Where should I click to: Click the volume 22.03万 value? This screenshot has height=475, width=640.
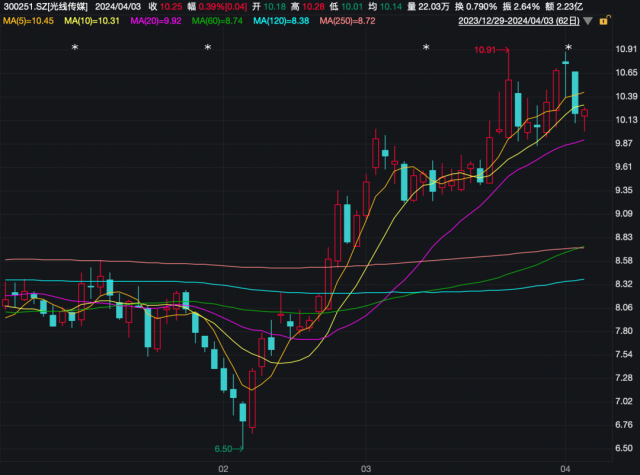pyautogui.click(x=433, y=7)
